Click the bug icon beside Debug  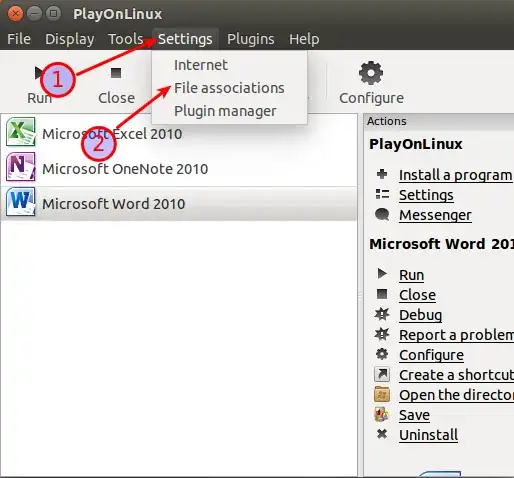point(382,314)
